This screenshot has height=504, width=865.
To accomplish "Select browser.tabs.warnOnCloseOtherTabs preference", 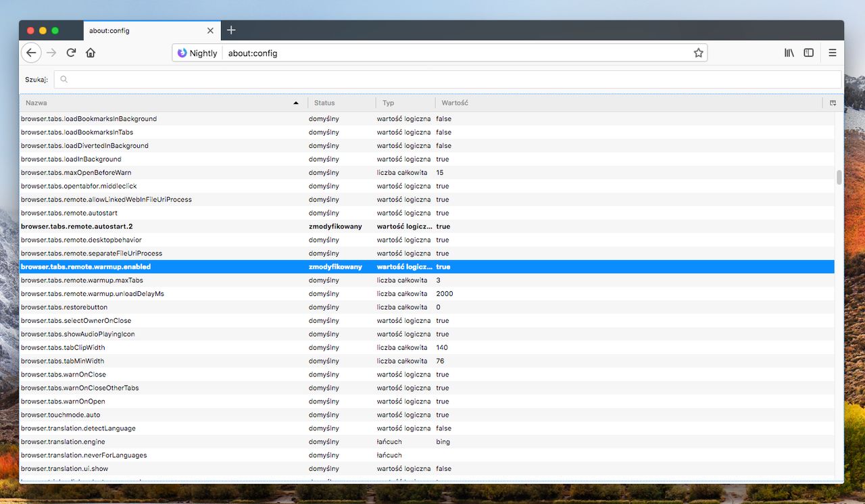I will (427, 388).
